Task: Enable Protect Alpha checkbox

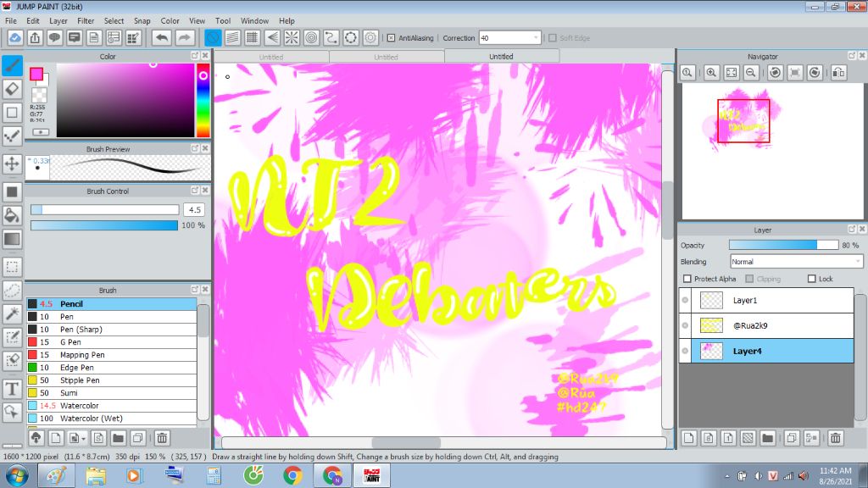Action: [687, 278]
